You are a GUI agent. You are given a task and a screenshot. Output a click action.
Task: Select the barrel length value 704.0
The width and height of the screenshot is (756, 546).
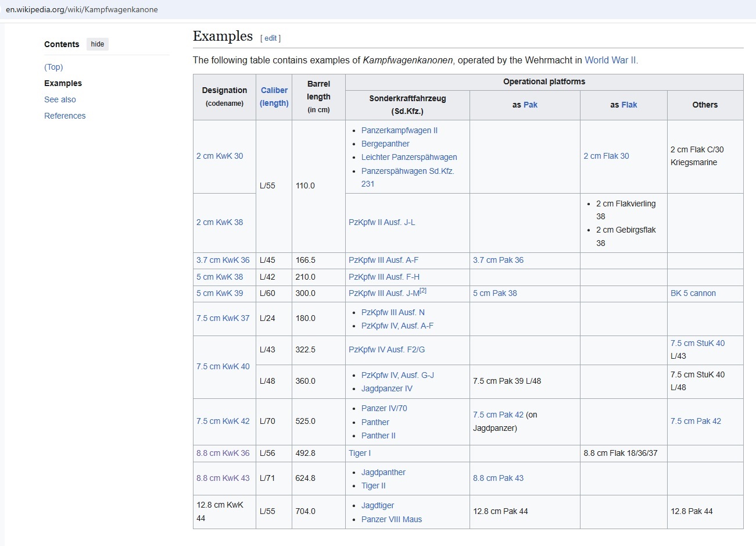click(306, 511)
